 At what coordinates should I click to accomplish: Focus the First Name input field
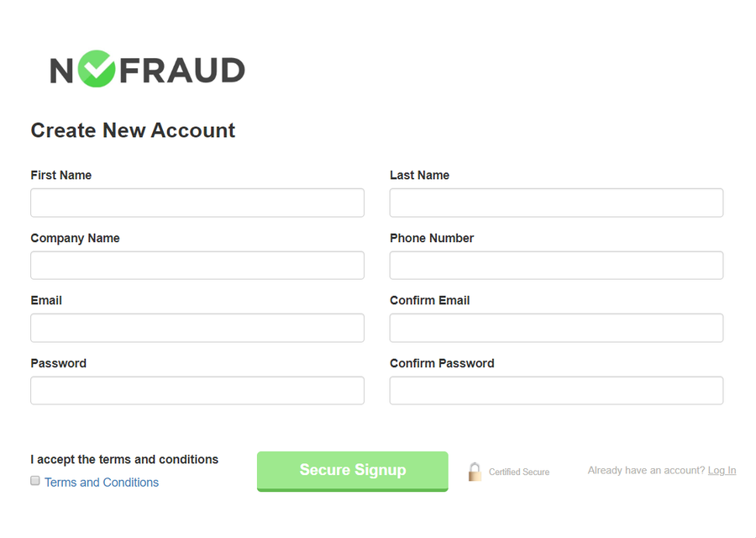[x=197, y=203]
